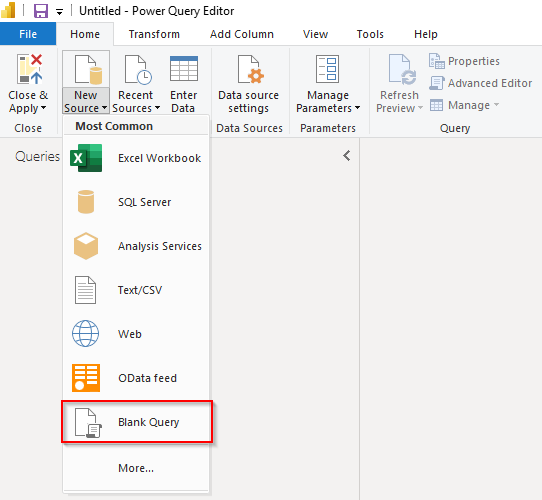Click the Enter Data table icon
Screen dimensions: 542x500
click(184, 69)
